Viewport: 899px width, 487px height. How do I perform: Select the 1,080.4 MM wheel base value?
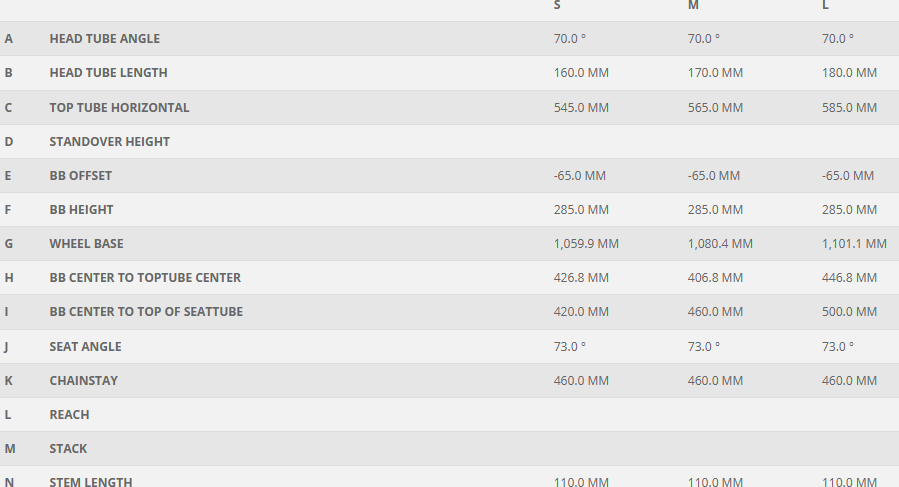(720, 243)
